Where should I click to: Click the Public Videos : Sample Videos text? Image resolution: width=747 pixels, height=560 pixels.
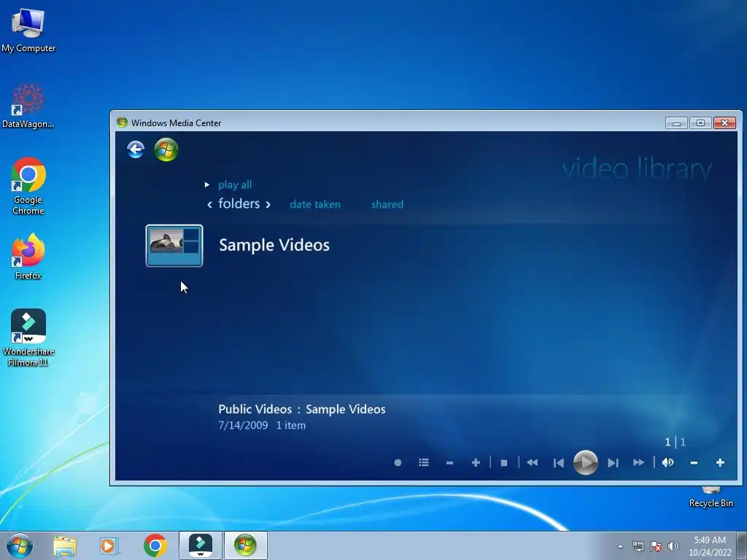pos(301,409)
